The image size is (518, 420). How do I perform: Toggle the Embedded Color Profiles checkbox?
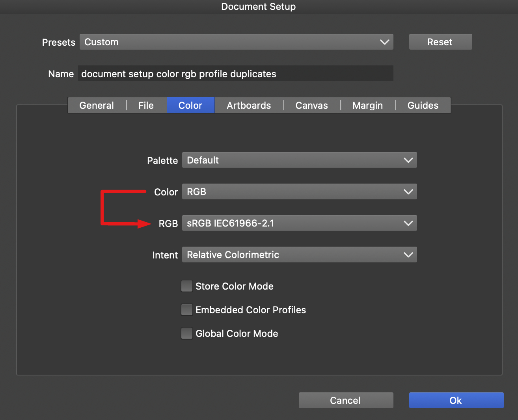pos(187,310)
